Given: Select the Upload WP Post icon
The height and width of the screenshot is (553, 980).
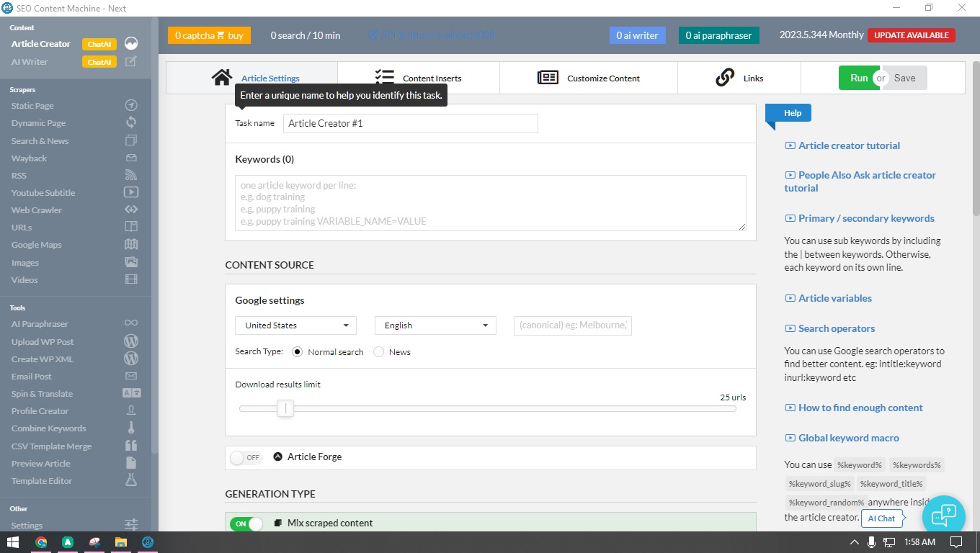Looking at the screenshot, I should point(131,341).
